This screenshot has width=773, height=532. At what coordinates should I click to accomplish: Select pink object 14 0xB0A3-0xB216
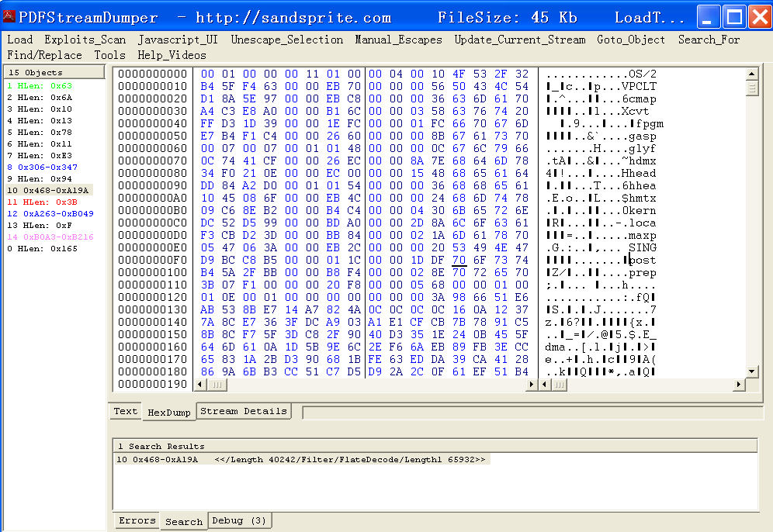pos(50,237)
